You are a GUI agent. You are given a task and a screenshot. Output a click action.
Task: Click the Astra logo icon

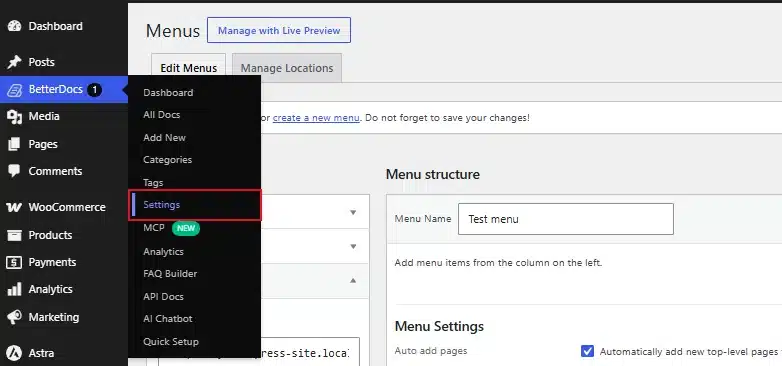(x=14, y=353)
